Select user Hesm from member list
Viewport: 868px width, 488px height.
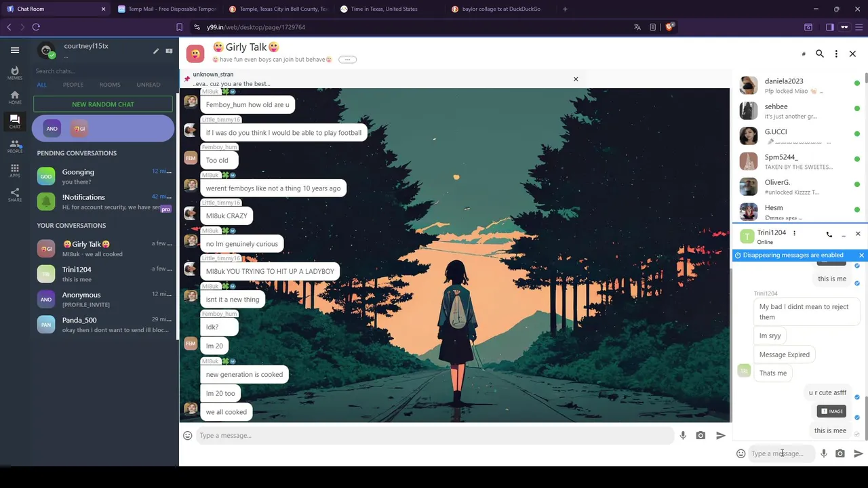coord(799,212)
